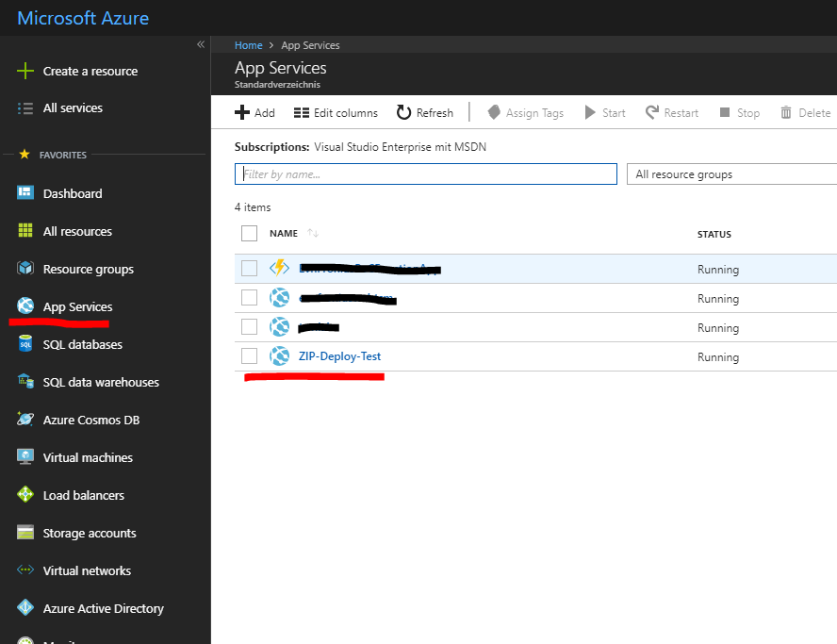Screen dimensions: 837x644
Task: Click the Virtual machines monitor icon
Action: coord(25,457)
